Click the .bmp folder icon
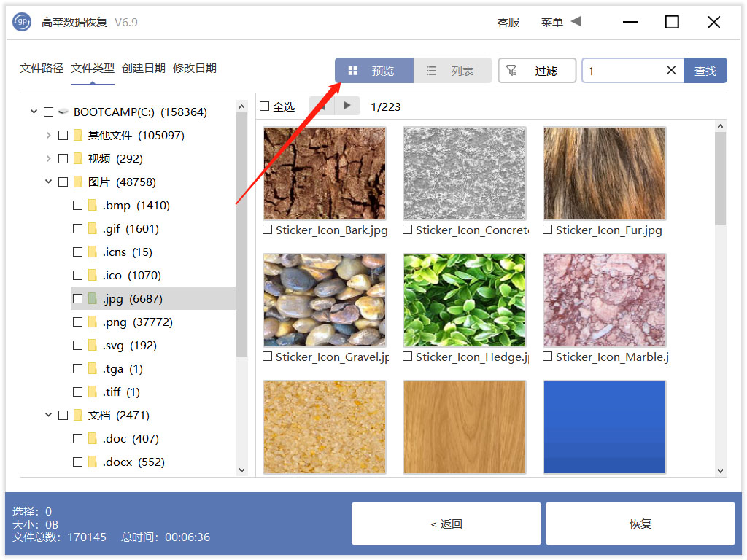The height and width of the screenshot is (560, 747). coord(93,205)
